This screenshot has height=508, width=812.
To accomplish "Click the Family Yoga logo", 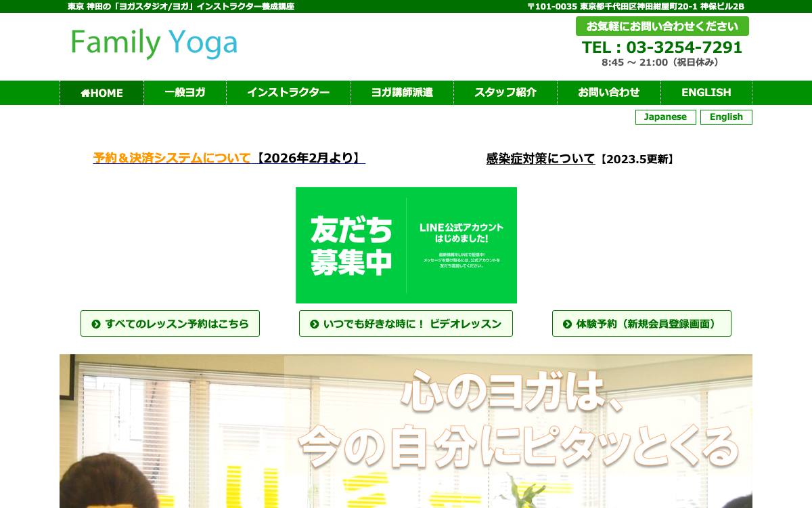I will pyautogui.click(x=154, y=43).
